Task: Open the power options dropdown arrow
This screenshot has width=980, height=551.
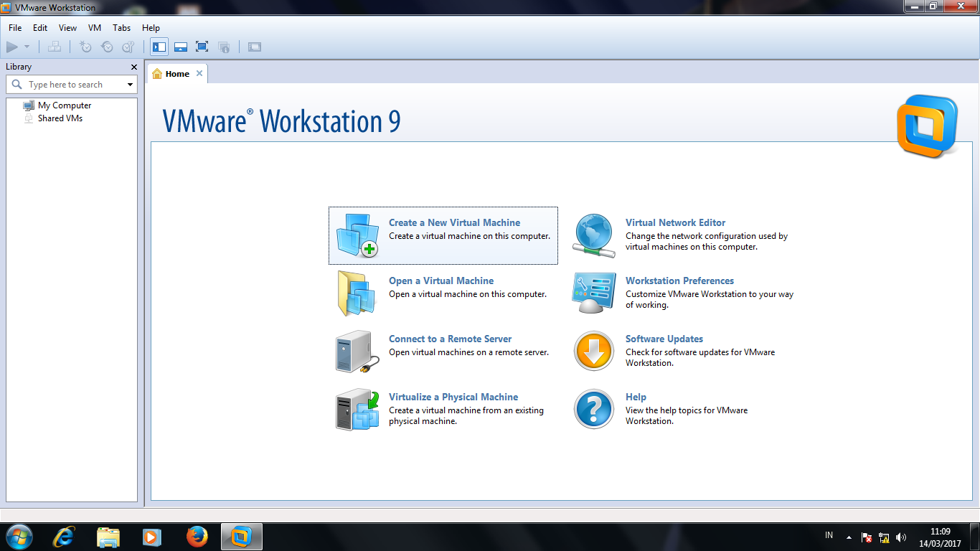Action: (27, 47)
